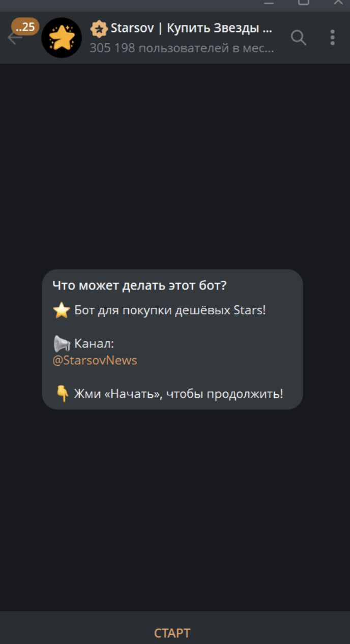Click the unread counter badge showing ..25
This screenshot has height=644, width=350.
pyautogui.click(x=25, y=26)
